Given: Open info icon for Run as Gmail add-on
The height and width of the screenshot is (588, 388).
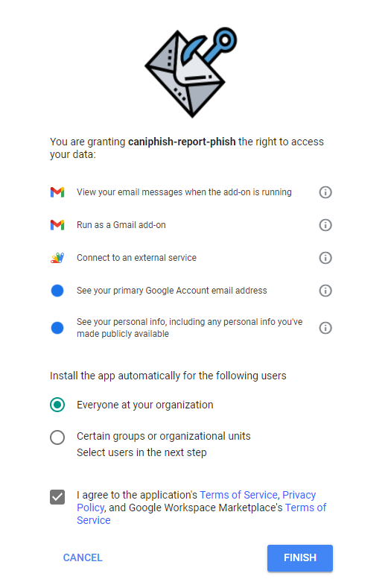Looking at the screenshot, I should pos(325,225).
